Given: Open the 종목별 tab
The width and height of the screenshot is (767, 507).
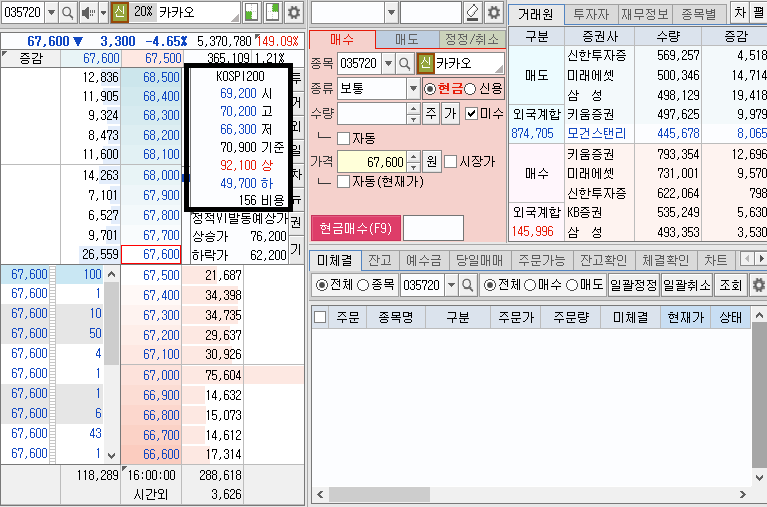Looking at the screenshot, I should coord(699,14).
